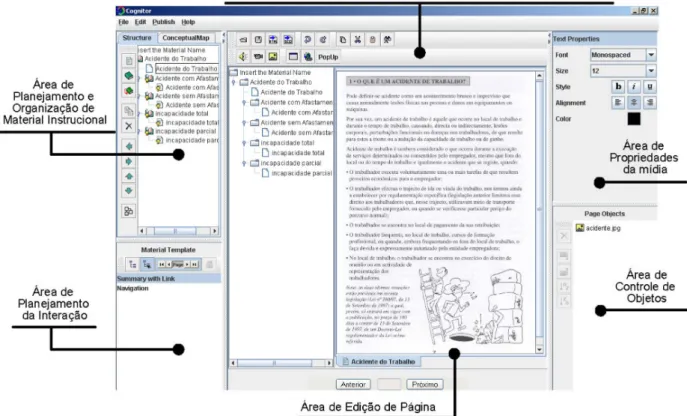Click the SCO export toolbar icon

pos(288,40)
